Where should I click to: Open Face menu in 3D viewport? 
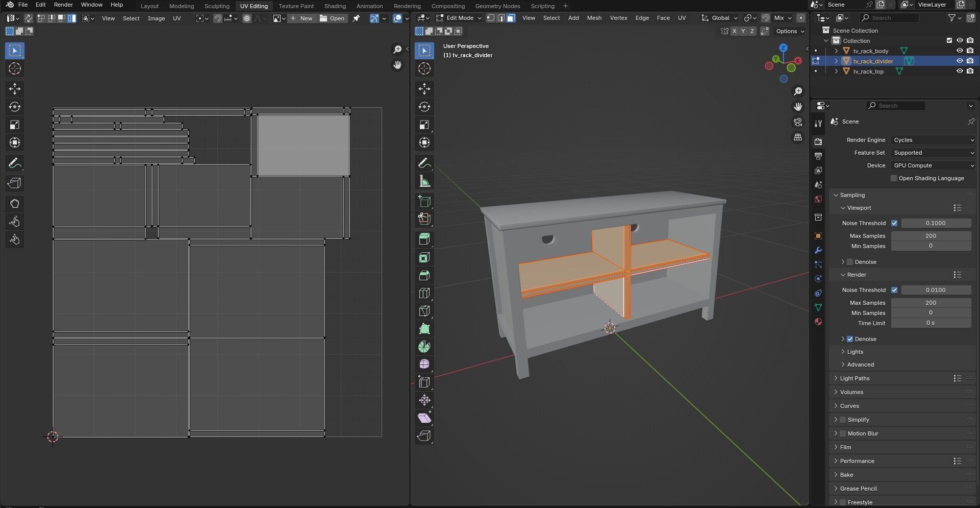[x=663, y=18]
